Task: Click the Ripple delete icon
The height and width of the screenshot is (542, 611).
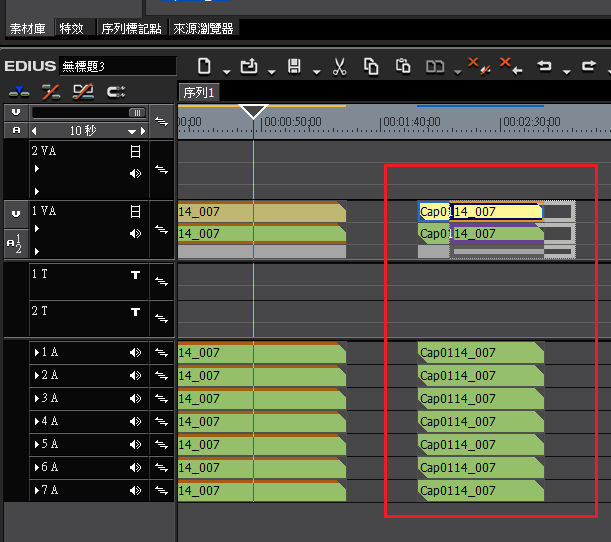Action: pos(509,67)
